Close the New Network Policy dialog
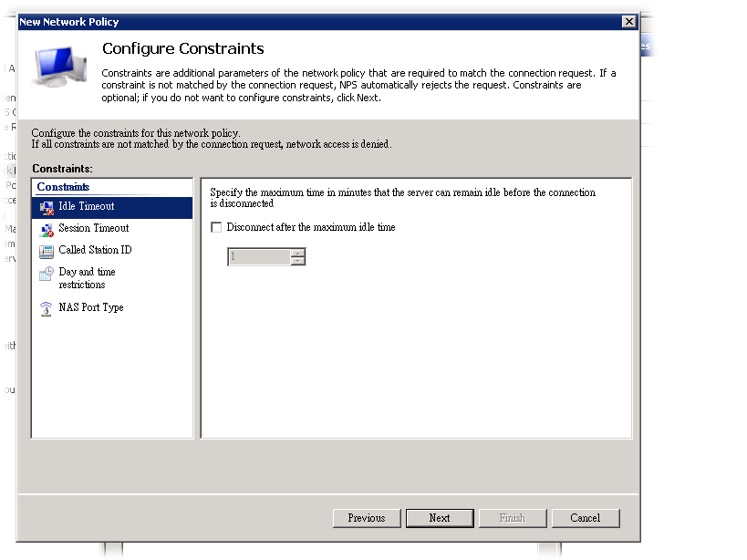Image resolution: width=747 pixels, height=560 pixels. 628,22
